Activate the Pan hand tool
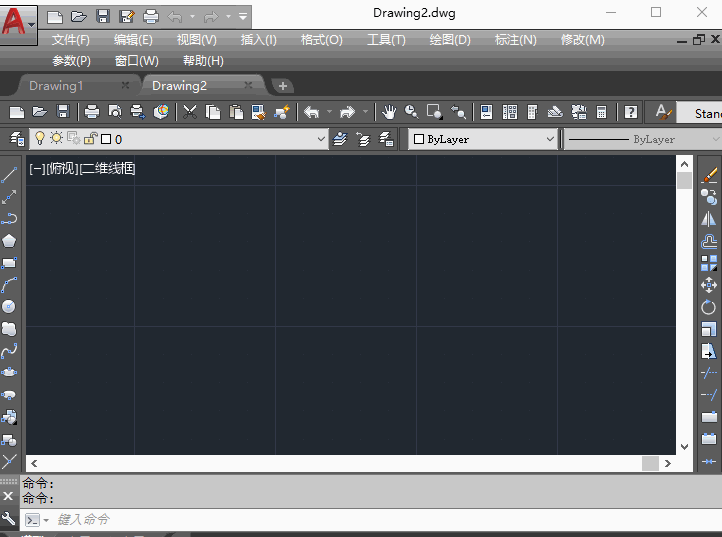This screenshot has width=722, height=537. 389,112
